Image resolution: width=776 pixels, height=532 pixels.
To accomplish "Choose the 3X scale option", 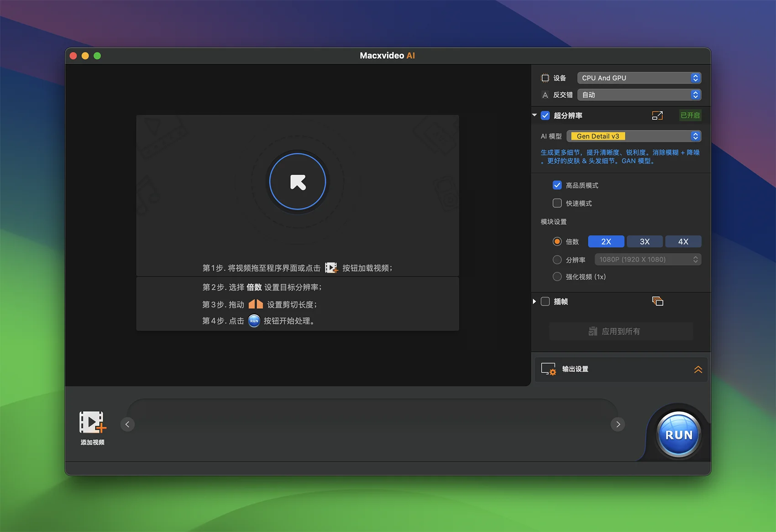I will point(645,241).
